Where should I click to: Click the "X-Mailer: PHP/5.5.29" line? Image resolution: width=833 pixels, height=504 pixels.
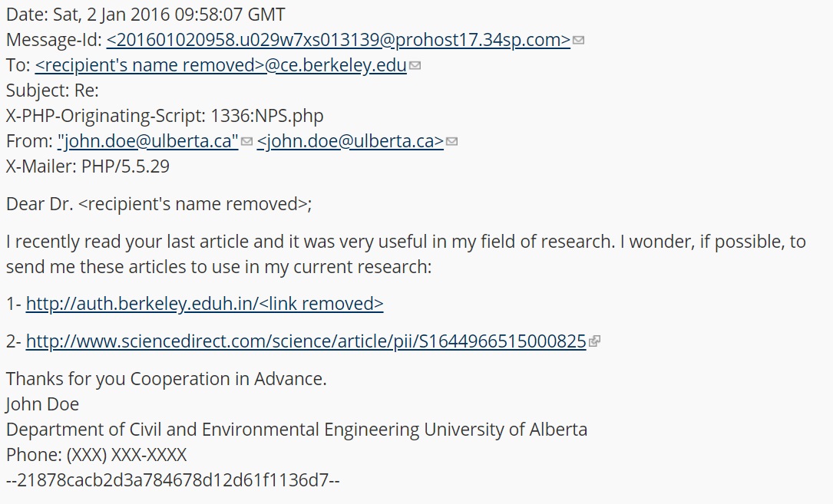click(x=88, y=166)
